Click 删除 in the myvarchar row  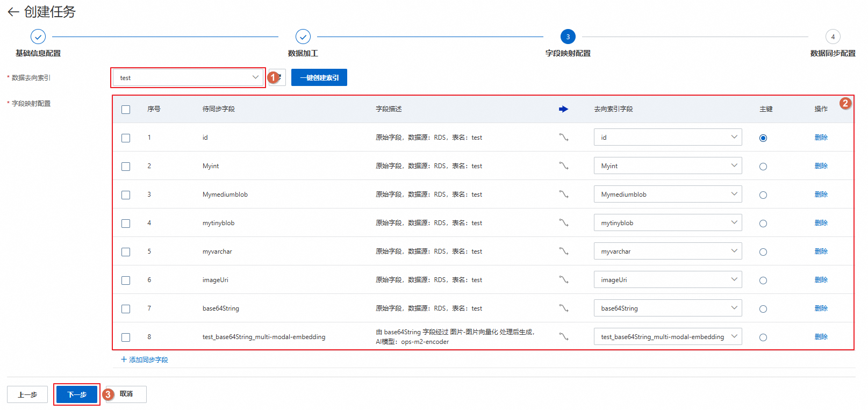821,251
